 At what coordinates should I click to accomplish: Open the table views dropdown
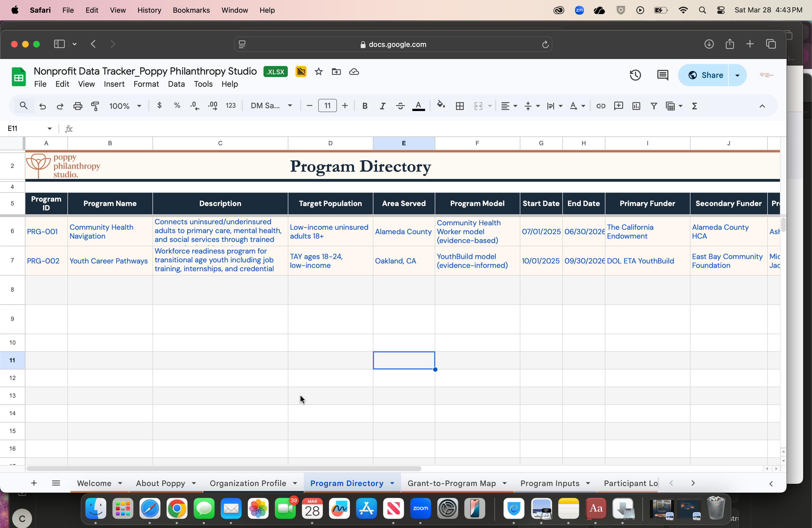[x=674, y=106]
